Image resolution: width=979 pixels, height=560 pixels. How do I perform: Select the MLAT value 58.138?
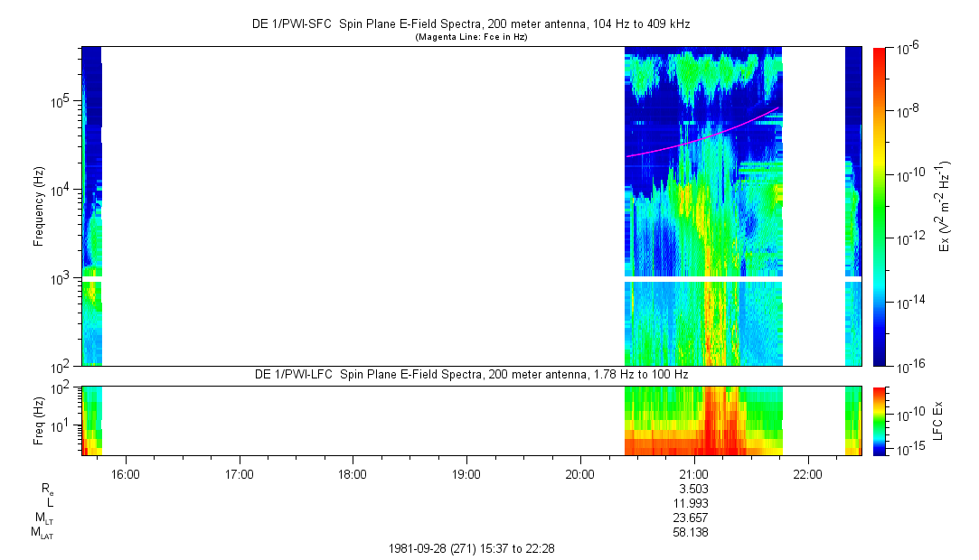(693, 533)
